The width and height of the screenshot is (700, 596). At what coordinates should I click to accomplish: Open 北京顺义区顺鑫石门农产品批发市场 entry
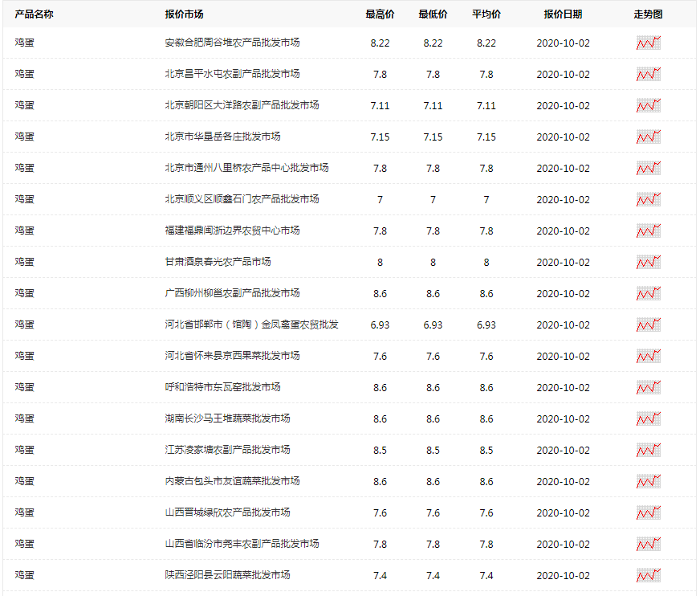pyautogui.click(x=241, y=199)
